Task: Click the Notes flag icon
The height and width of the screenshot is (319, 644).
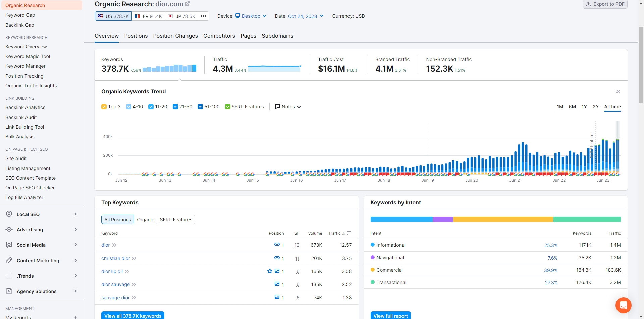Action: click(278, 107)
